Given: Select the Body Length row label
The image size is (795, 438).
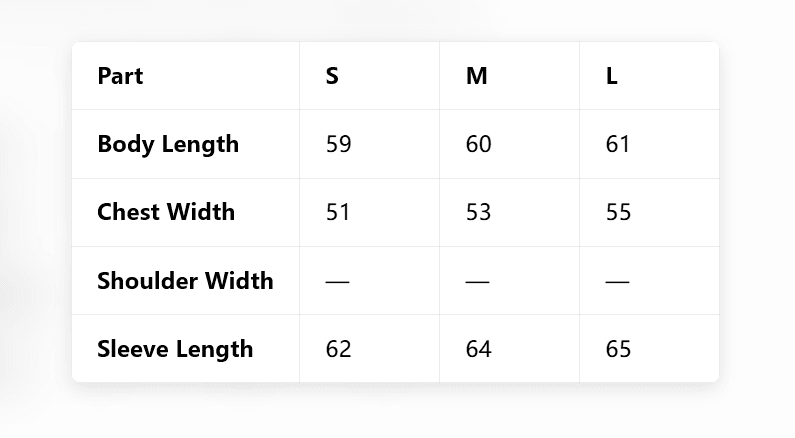Looking at the screenshot, I should point(168,144).
